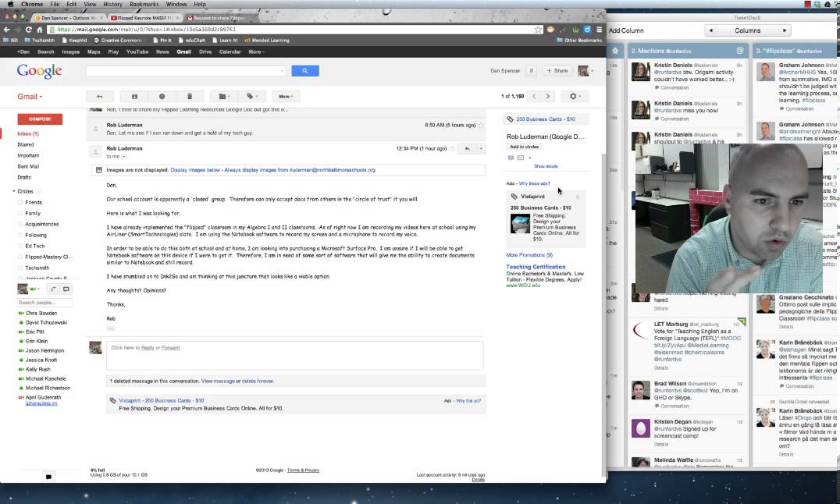Open the Techsmith bookmarks folder
Viewport: 840px width, 504px height.
point(40,40)
